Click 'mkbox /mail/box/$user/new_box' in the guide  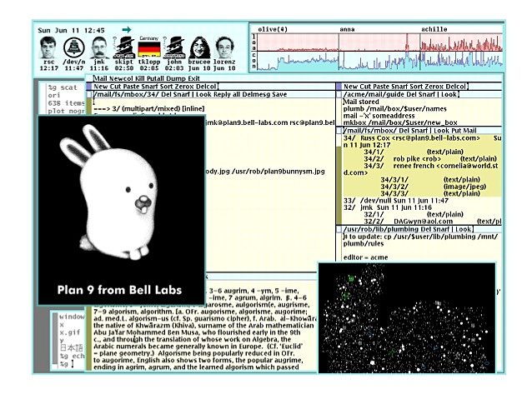[400, 122]
